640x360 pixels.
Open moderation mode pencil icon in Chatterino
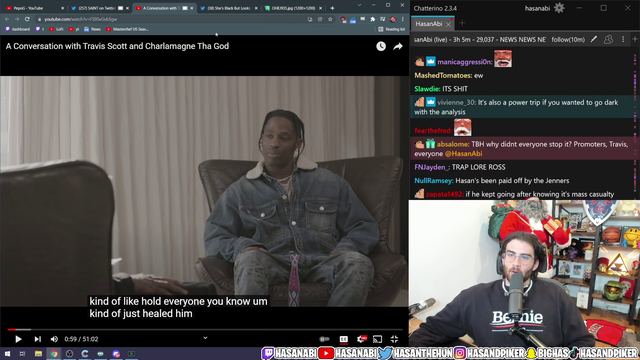click(594, 39)
